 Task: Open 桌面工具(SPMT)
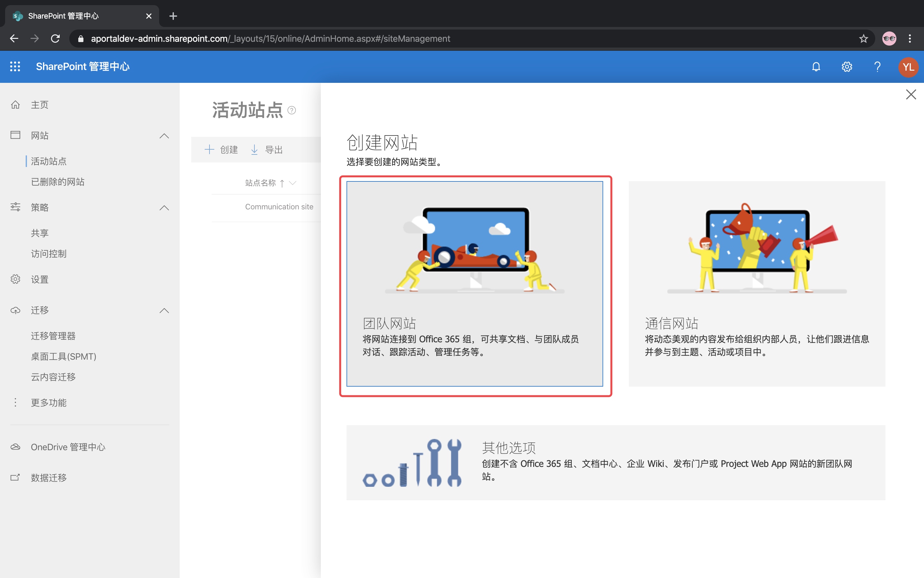(x=64, y=357)
